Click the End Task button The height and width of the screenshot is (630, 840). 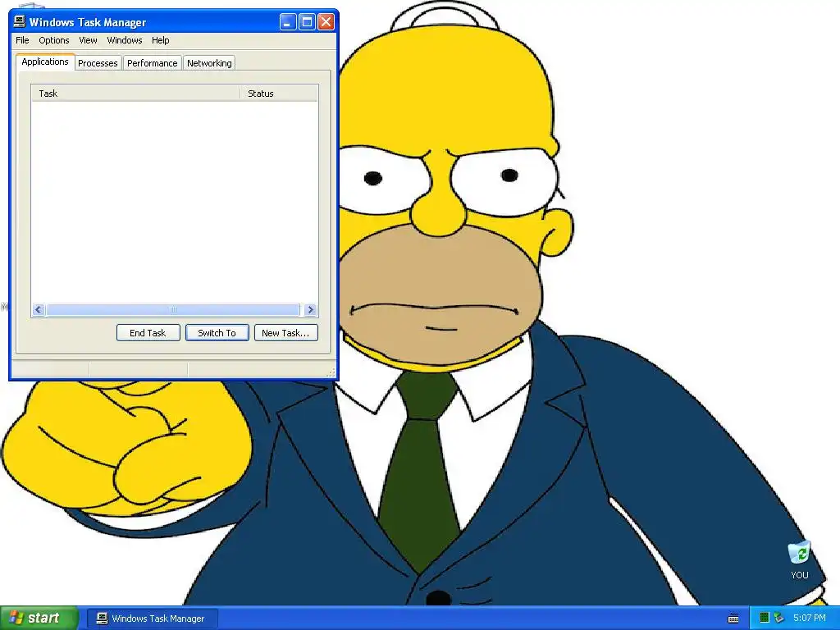pyautogui.click(x=148, y=333)
